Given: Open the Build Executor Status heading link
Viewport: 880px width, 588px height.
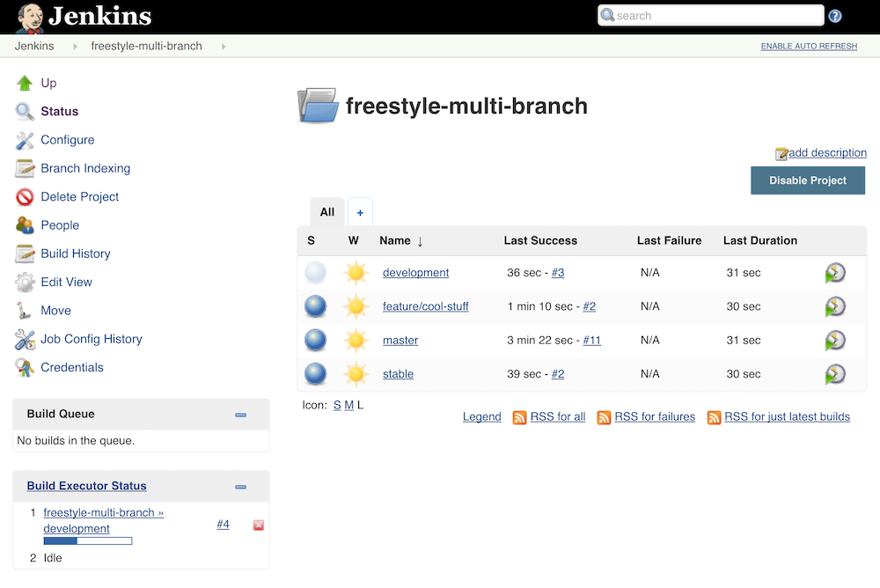Looking at the screenshot, I should pos(86,486).
